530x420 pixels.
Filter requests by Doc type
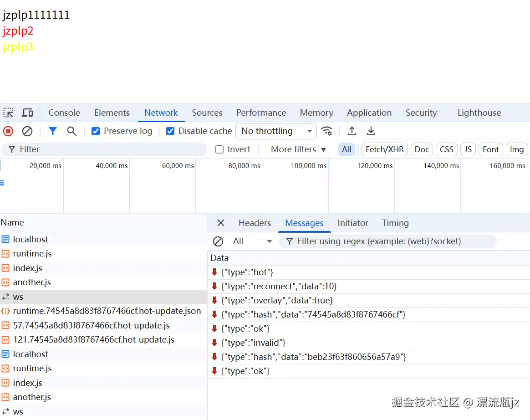tap(422, 149)
